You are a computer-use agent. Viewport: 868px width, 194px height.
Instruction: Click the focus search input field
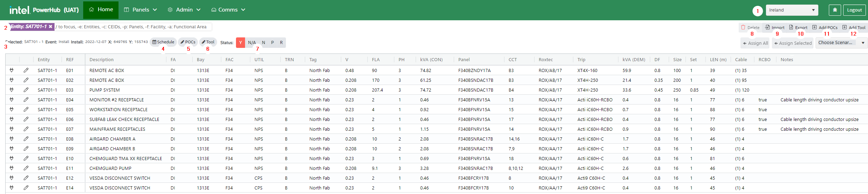coord(133,27)
